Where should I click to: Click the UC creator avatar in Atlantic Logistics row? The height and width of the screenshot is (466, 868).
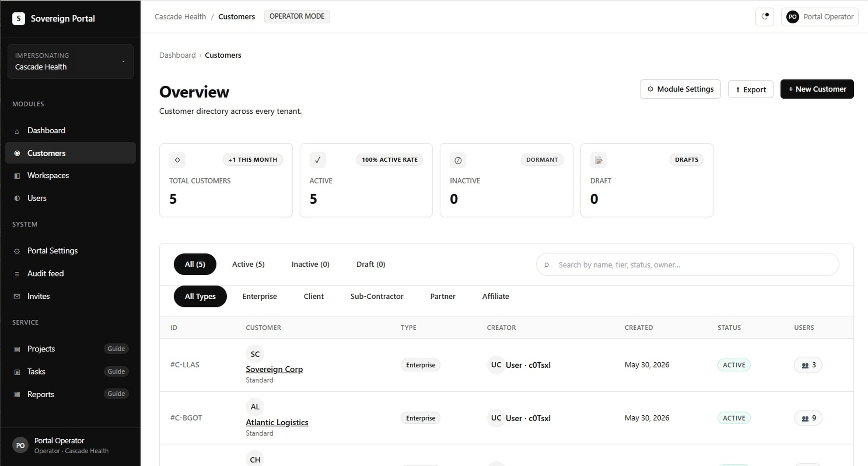click(x=496, y=418)
